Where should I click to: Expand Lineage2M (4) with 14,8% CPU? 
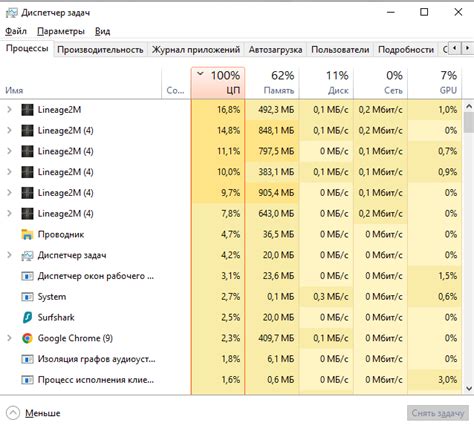tap(9, 130)
